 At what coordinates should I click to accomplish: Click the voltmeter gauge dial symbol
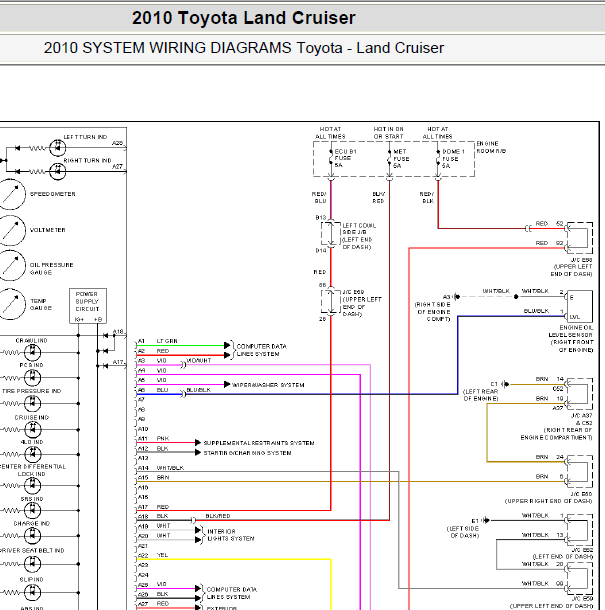coord(11,230)
